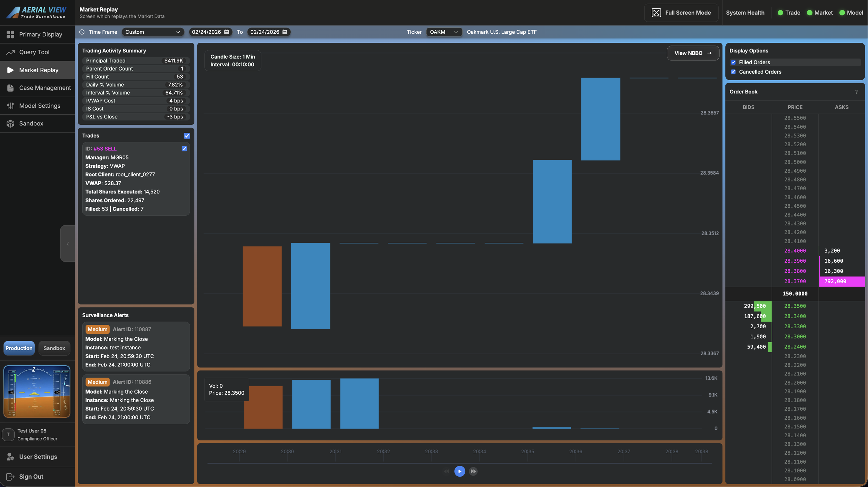Click the flight instrument thumbnail image
The height and width of the screenshot is (487, 868).
37,391
